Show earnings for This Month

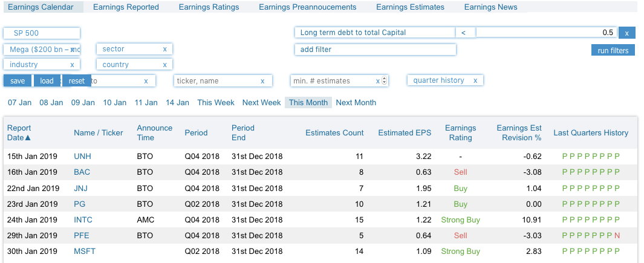(308, 102)
